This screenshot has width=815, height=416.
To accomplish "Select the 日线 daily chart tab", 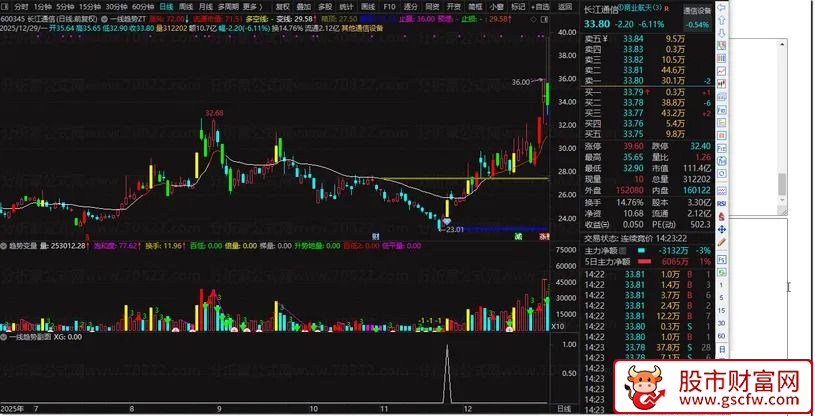I will click(166, 7).
